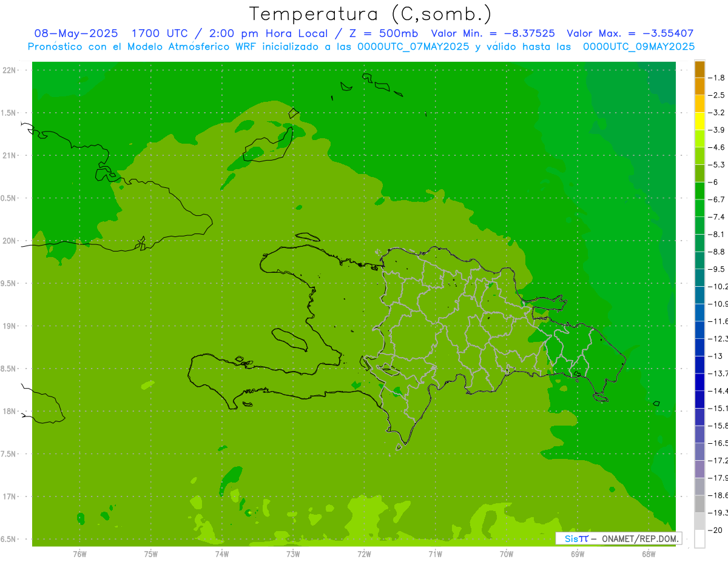
Task: Select the "0000UTC_07MAY2025" initialization timestamp
Action: point(413,47)
